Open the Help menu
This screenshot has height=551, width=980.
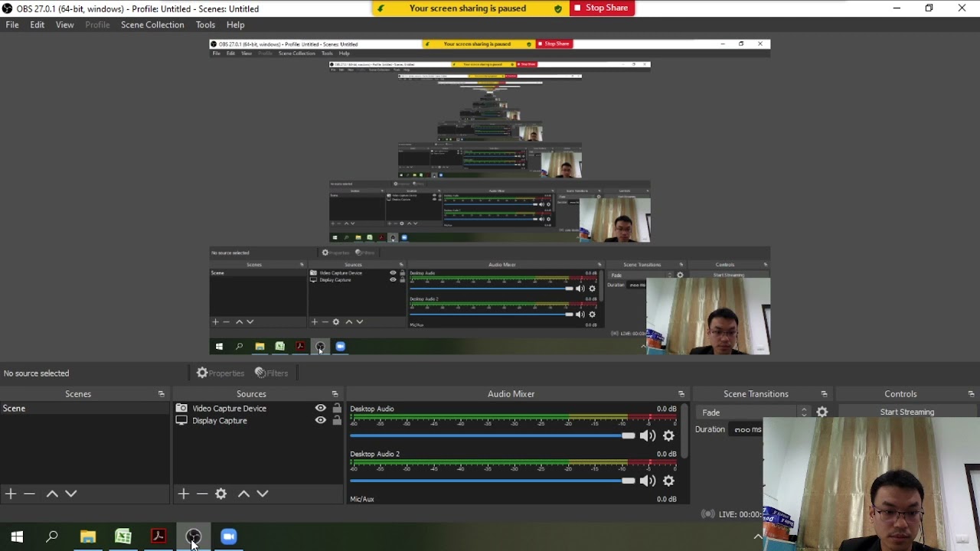click(x=235, y=24)
